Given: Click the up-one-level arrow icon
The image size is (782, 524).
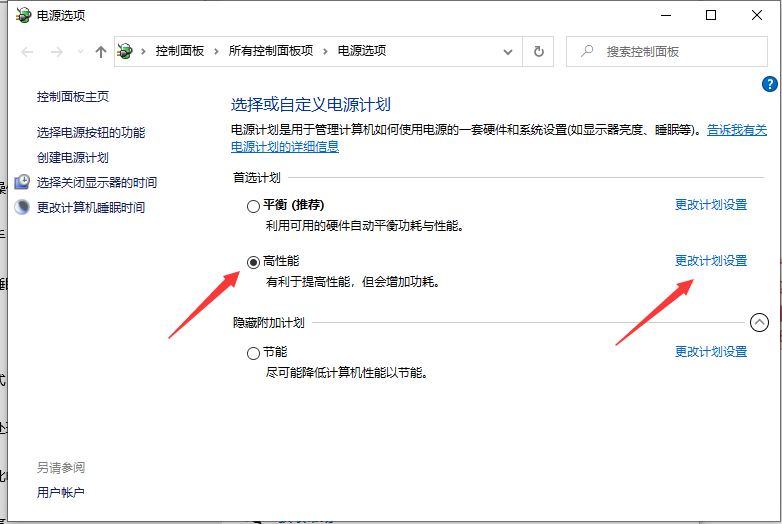Looking at the screenshot, I should tap(100, 51).
